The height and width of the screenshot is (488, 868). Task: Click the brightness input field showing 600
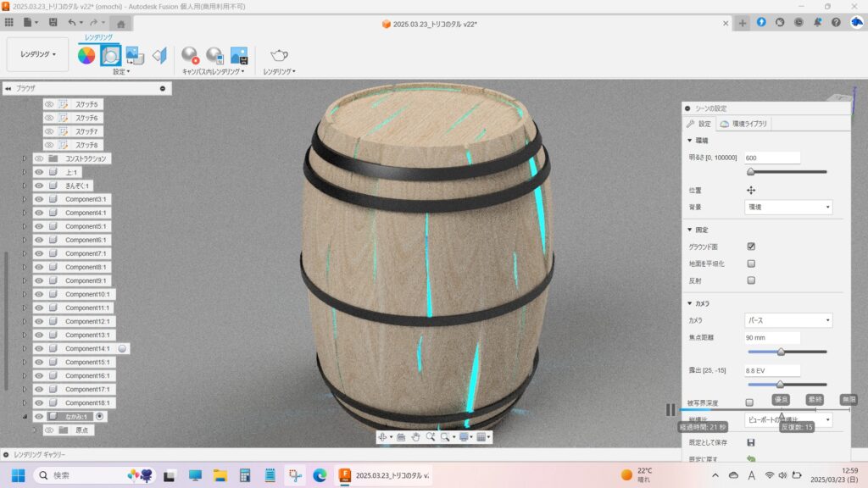[x=771, y=158]
